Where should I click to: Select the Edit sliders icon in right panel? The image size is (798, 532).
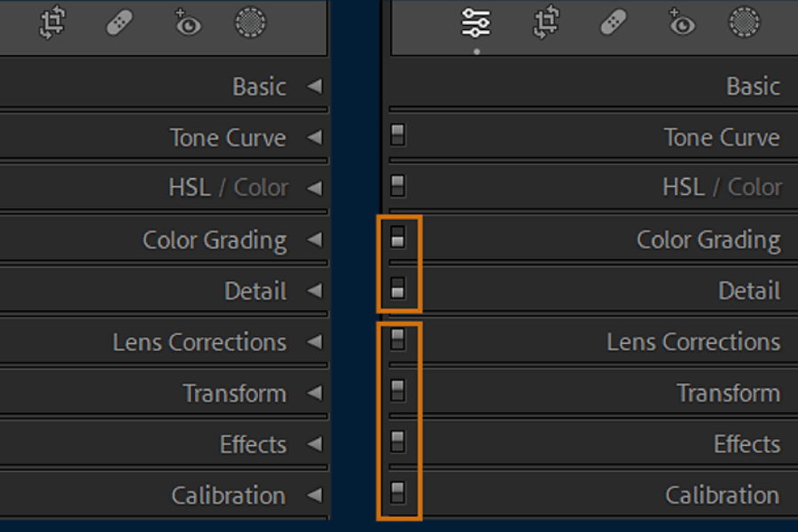tap(476, 23)
